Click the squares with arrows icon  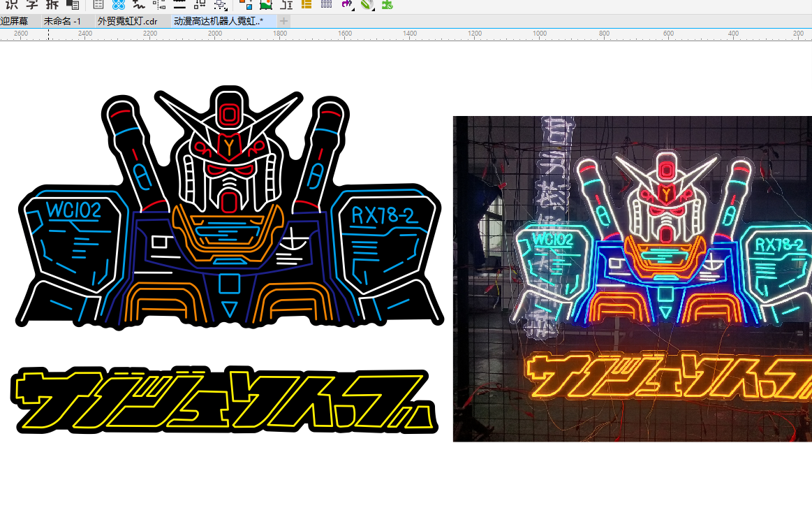click(x=200, y=5)
